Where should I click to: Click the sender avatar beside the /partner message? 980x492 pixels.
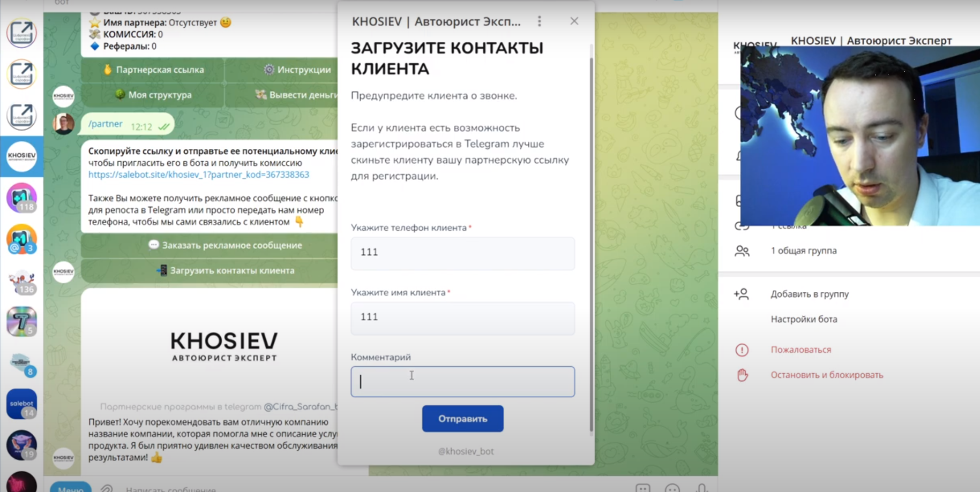pos(64,124)
